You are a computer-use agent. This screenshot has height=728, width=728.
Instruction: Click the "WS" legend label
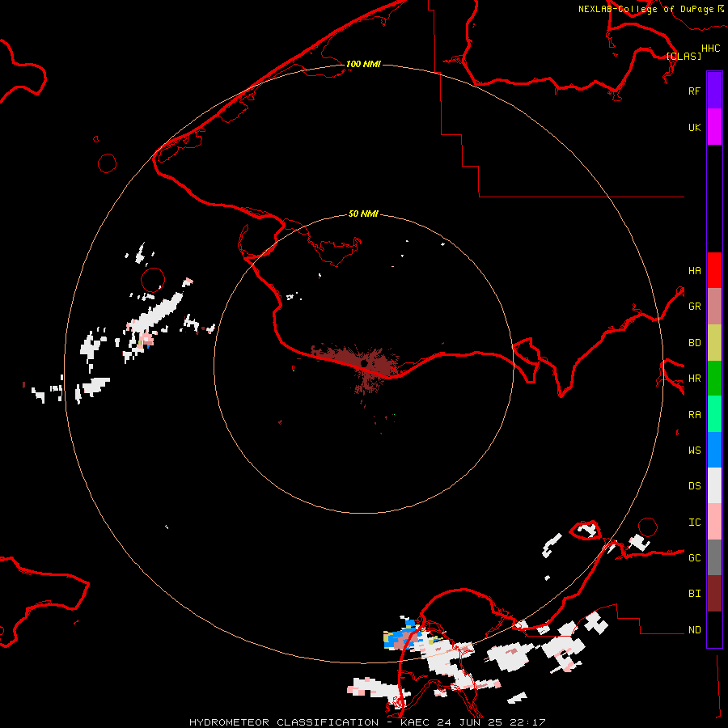(694, 451)
